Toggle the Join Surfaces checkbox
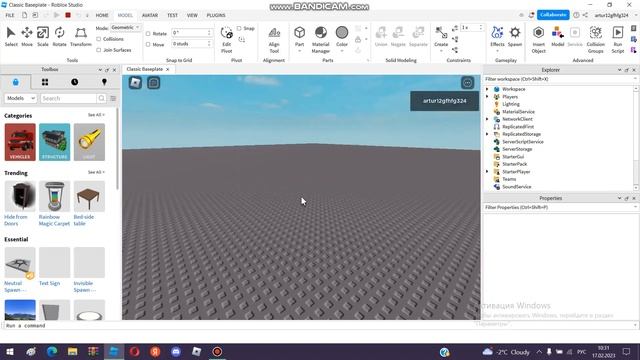The height and width of the screenshot is (360, 640). (99, 50)
